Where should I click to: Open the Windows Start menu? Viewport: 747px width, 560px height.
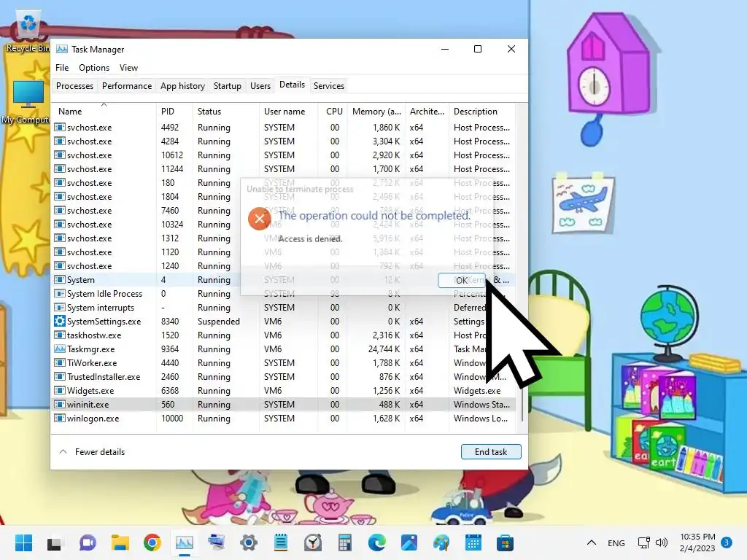23,542
